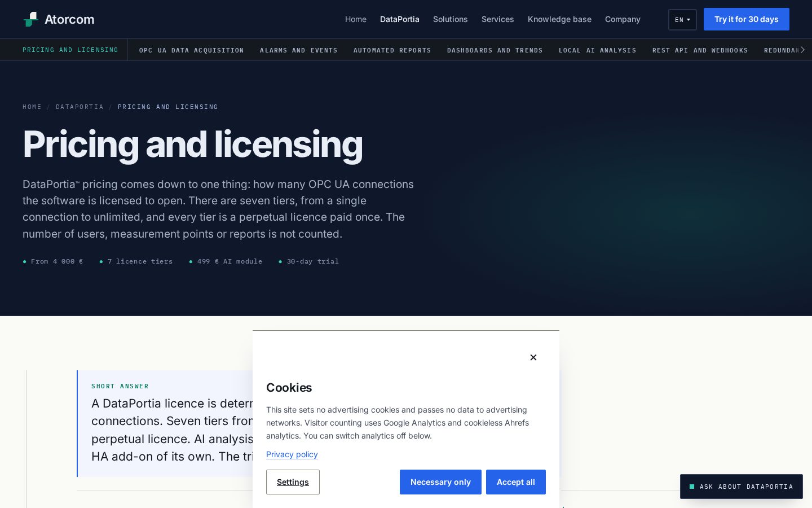Click the Atorcom logo icon

point(31,19)
